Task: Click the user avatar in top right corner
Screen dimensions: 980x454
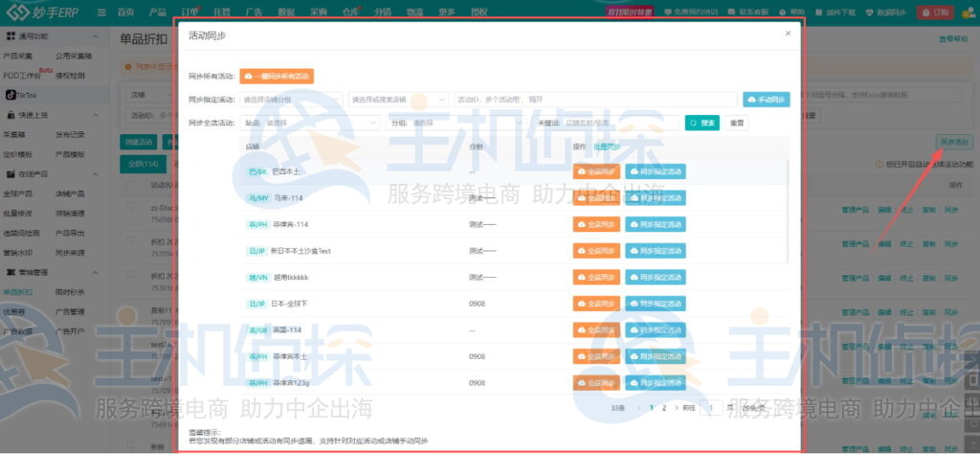Action: [969, 11]
